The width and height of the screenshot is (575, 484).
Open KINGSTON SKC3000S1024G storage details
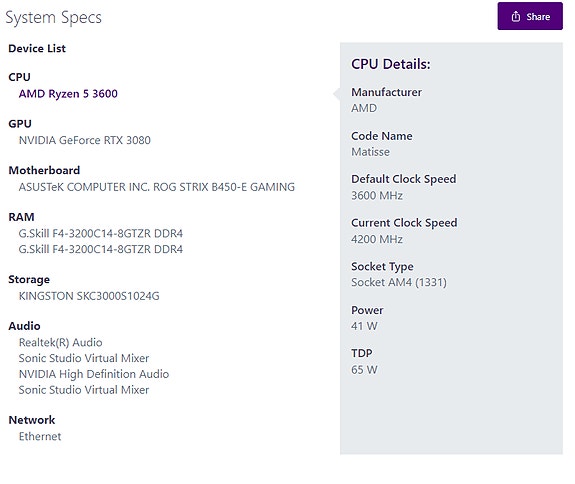coord(89,296)
